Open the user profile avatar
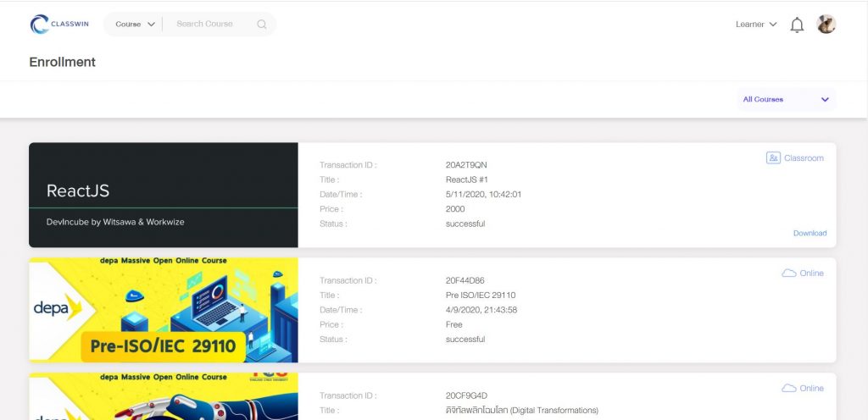The width and height of the screenshot is (868, 420). click(826, 25)
